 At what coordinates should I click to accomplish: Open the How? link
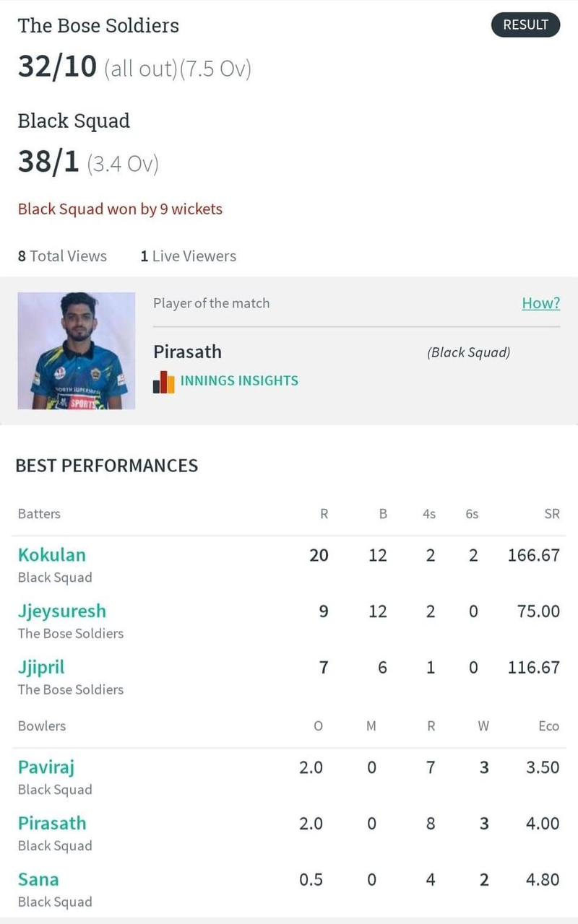[540, 303]
